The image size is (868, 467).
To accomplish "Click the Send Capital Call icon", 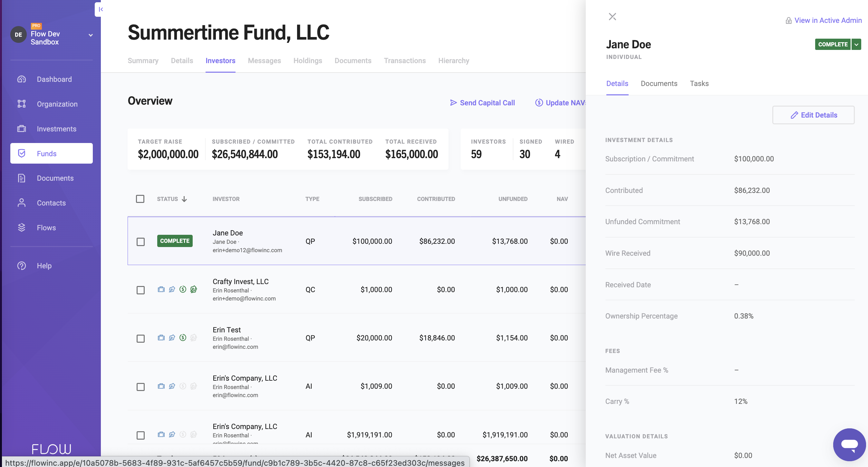I will tap(453, 103).
